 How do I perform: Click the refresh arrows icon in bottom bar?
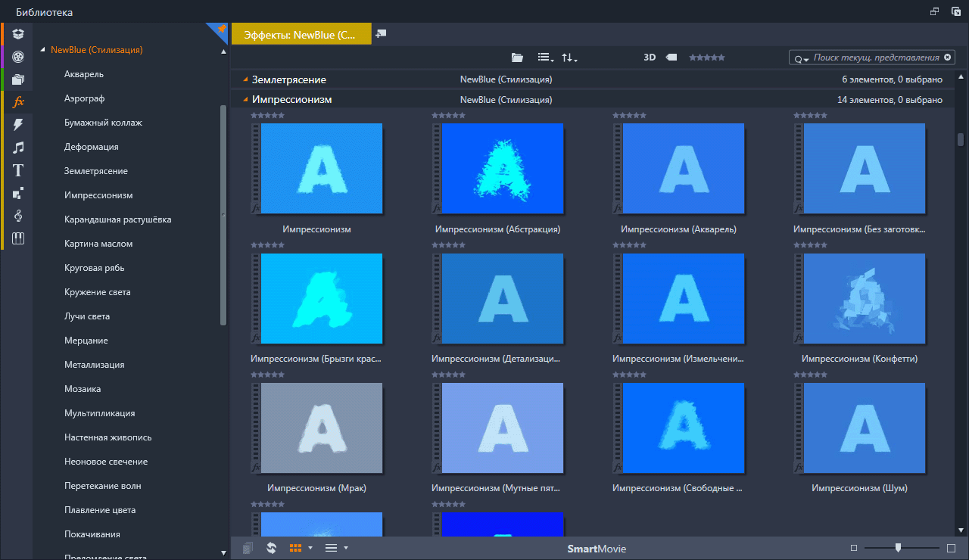coord(271,548)
